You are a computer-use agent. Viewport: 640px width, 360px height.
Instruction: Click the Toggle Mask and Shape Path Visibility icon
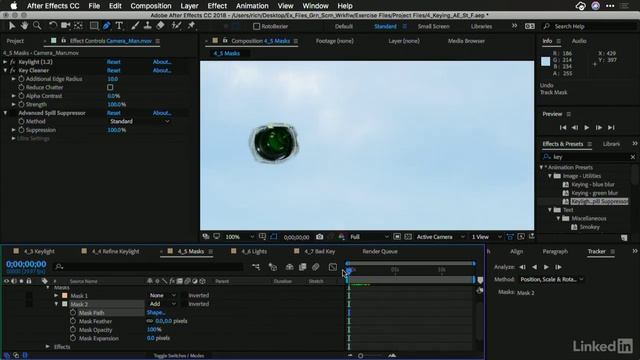coord(274,237)
